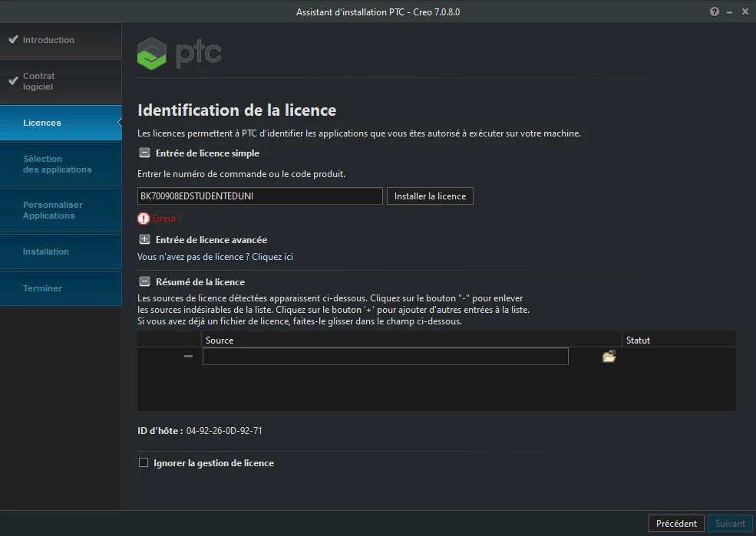Go to the Terminer step
This screenshot has width=756, height=536.
61,288
